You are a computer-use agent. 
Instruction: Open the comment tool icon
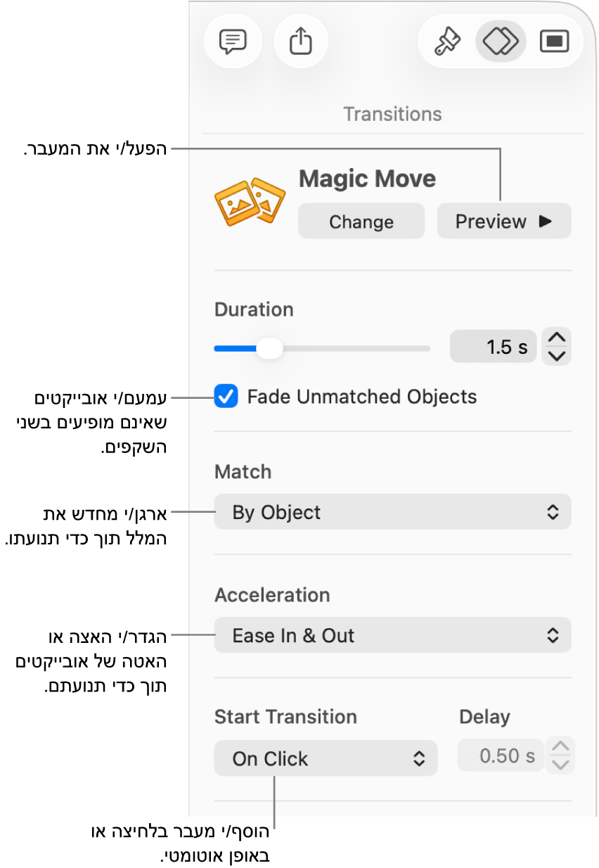tap(233, 42)
